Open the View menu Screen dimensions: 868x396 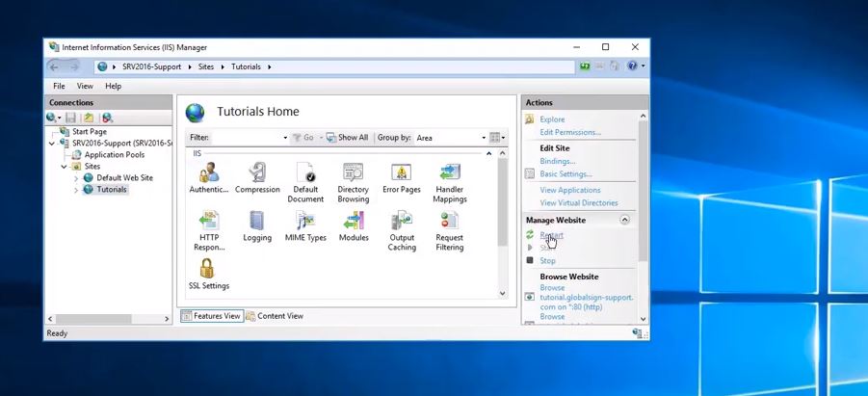tap(85, 86)
